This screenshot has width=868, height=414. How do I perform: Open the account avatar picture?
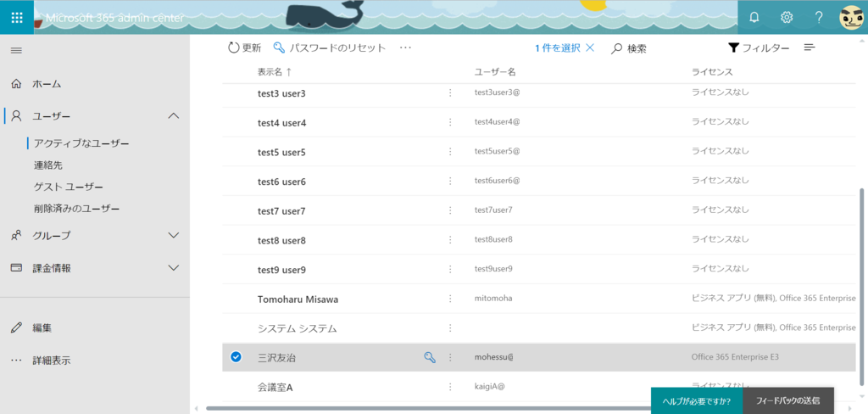click(851, 17)
